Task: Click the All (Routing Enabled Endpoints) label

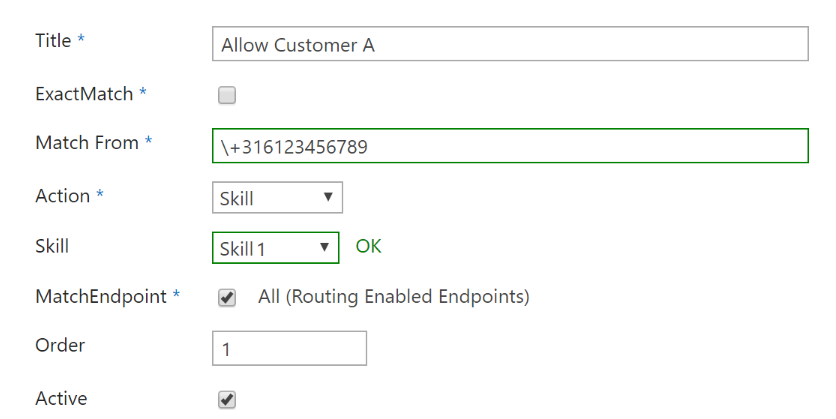Action: coord(393,296)
